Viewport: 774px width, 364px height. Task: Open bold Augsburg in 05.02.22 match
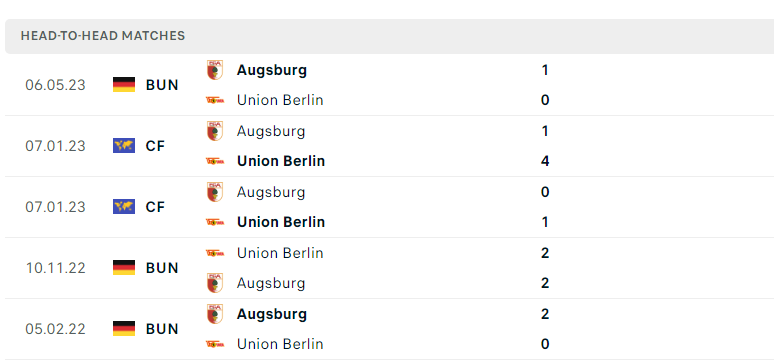click(271, 314)
